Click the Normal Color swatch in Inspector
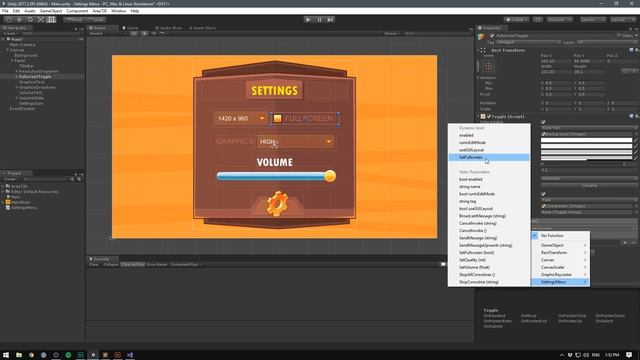 [587, 140]
